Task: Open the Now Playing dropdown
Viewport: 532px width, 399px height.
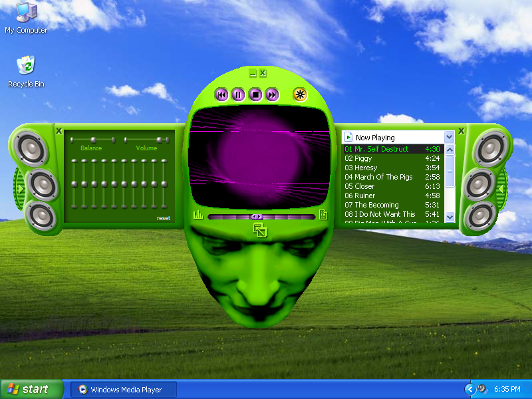Action: (450, 137)
